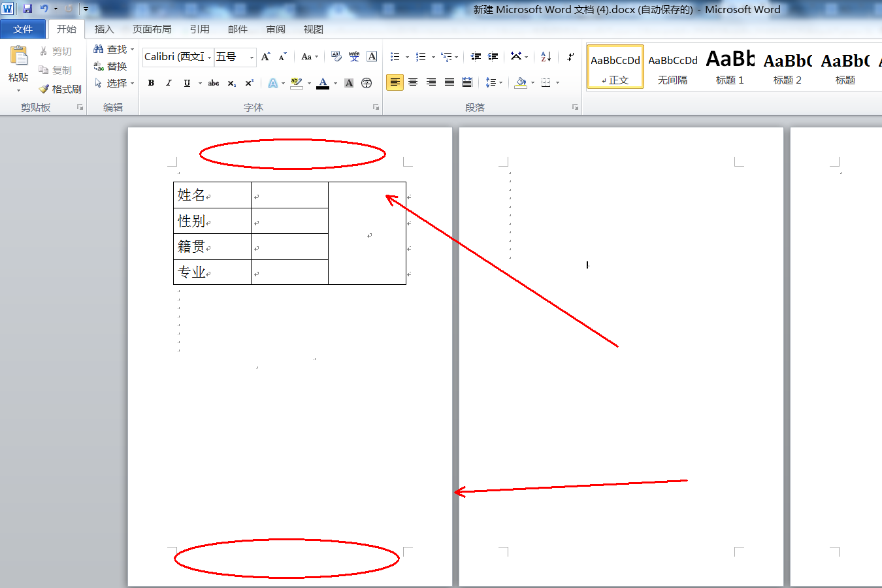Viewport: 882px width, 588px height.
Task: Click the Undo icon in quick access toolbar
Action: click(44, 8)
